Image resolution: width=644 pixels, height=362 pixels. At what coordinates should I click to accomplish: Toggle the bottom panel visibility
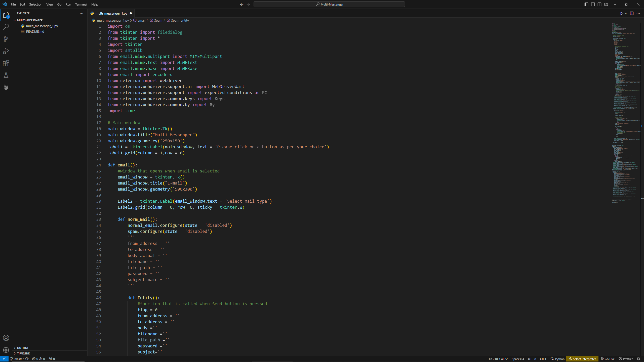[x=593, y=4]
